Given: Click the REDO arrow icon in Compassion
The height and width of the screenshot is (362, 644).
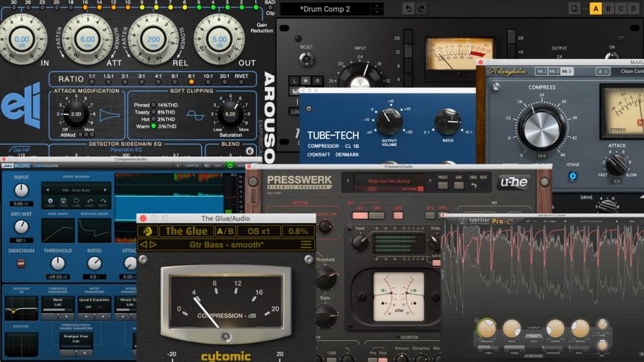Looking at the screenshot, I should pyautogui.click(x=103, y=202).
